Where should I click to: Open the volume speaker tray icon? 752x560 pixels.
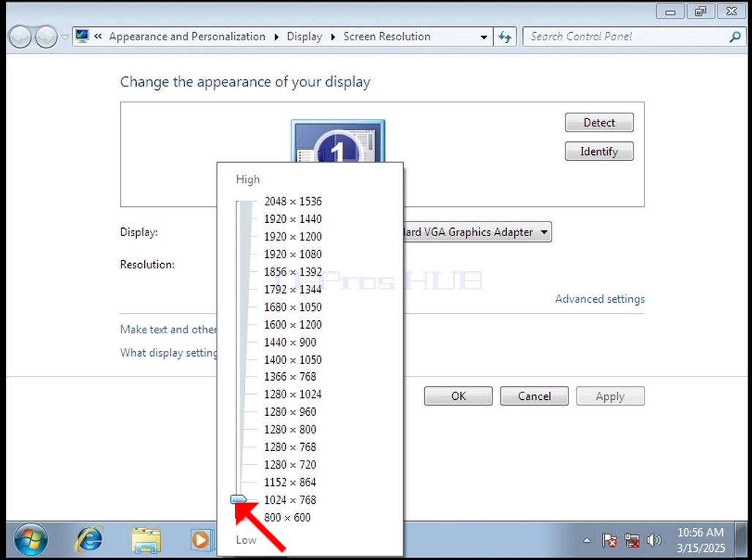[653, 540]
